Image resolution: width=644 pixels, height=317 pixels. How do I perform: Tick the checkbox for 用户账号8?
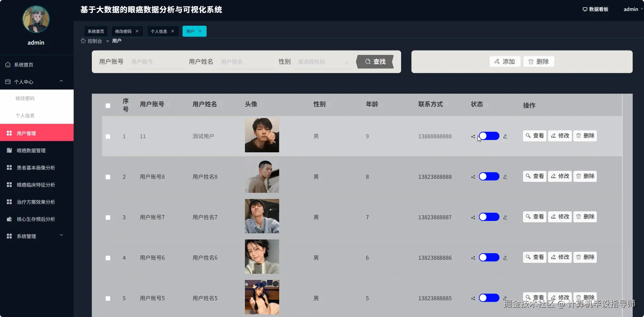(x=108, y=177)
